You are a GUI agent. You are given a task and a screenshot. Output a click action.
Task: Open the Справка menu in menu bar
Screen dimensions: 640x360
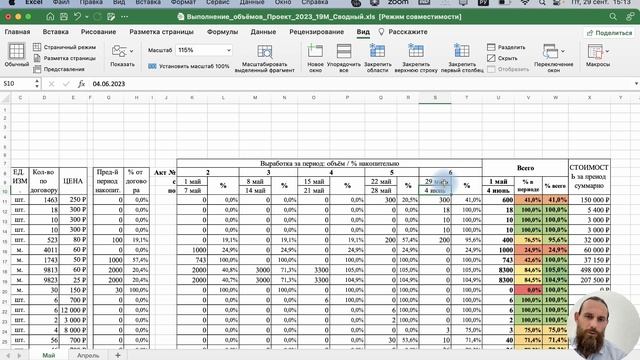click(x=314, y=2)
